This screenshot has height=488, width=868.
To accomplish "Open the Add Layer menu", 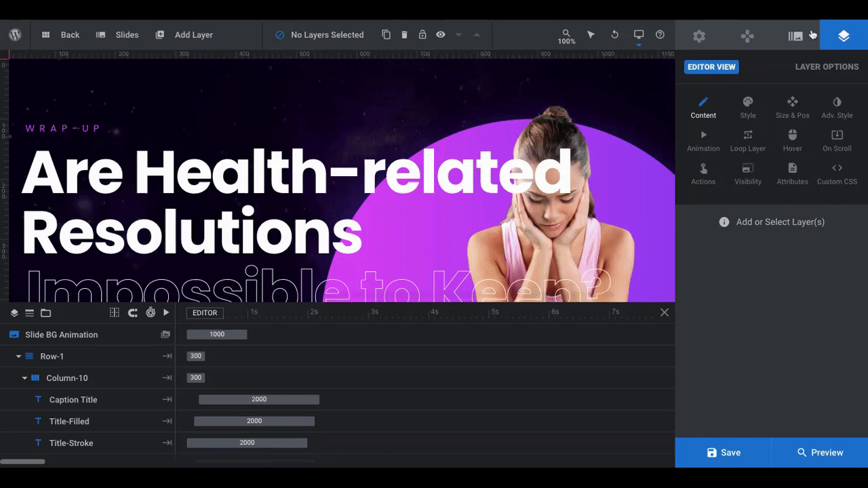I will coord(184,35).
